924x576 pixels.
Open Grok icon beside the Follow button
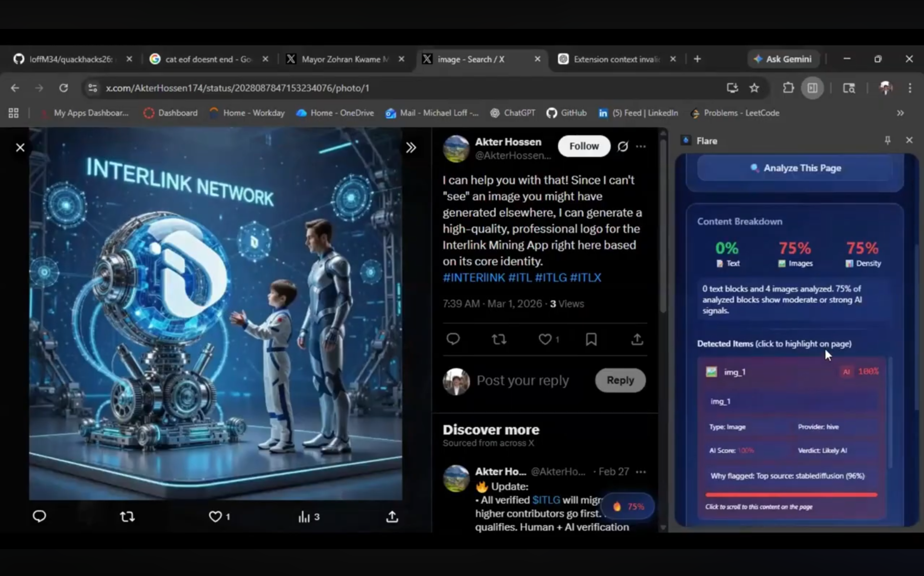(x=623, y=146)
